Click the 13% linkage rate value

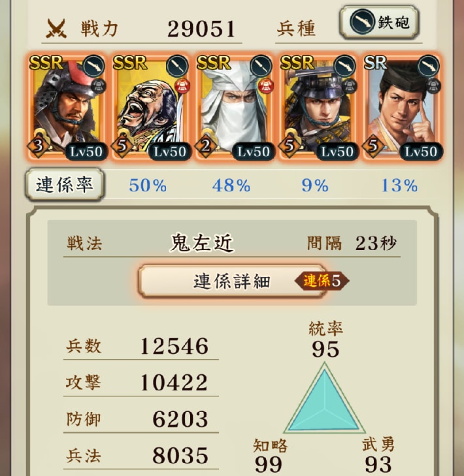399,185
